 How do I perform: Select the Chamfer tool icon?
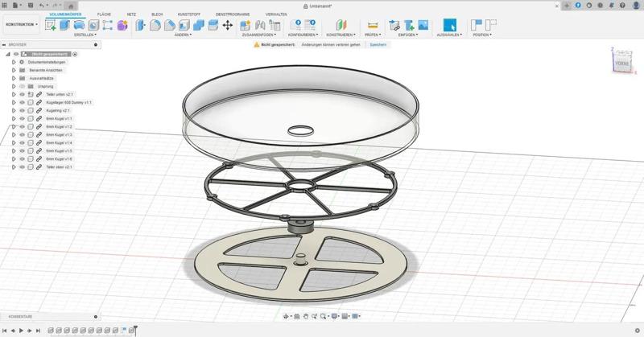pos(170,25)
